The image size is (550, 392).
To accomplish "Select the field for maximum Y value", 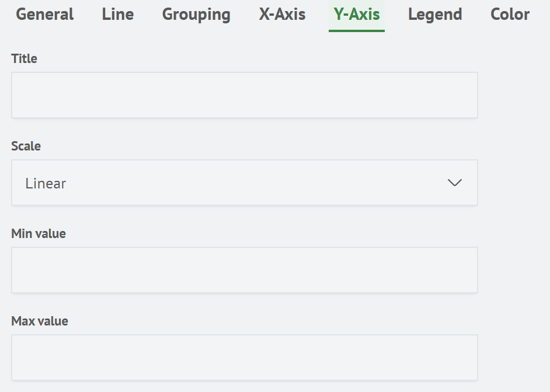I will click(x=244, y=358).
